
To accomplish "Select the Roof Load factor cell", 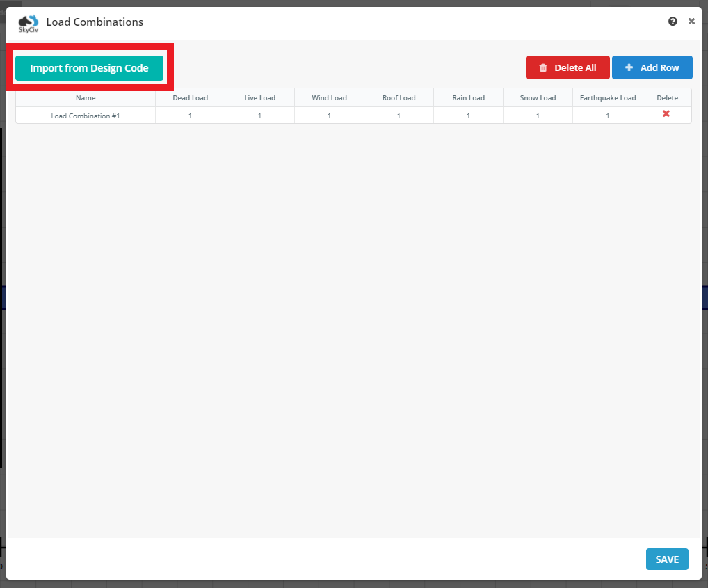I will (x=399, y=116).
